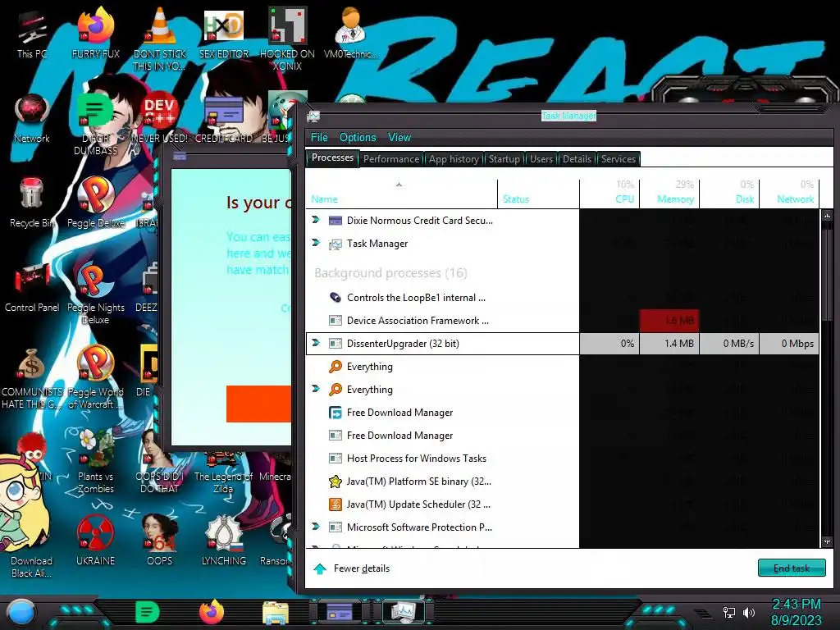Click the process list scroll-down arrow
The width and height of the screenshot is (840, 630).
pyautogui.click(x=827, y=541)
